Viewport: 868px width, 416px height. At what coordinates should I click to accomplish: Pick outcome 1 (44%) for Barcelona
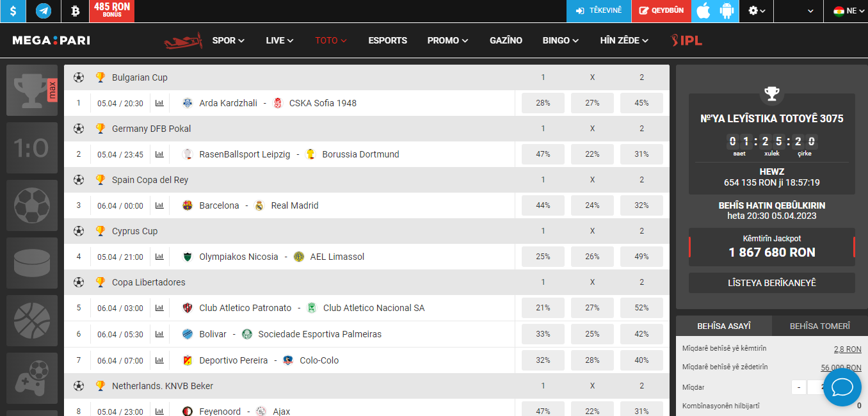pyautogui.click(x=543, y=205)
